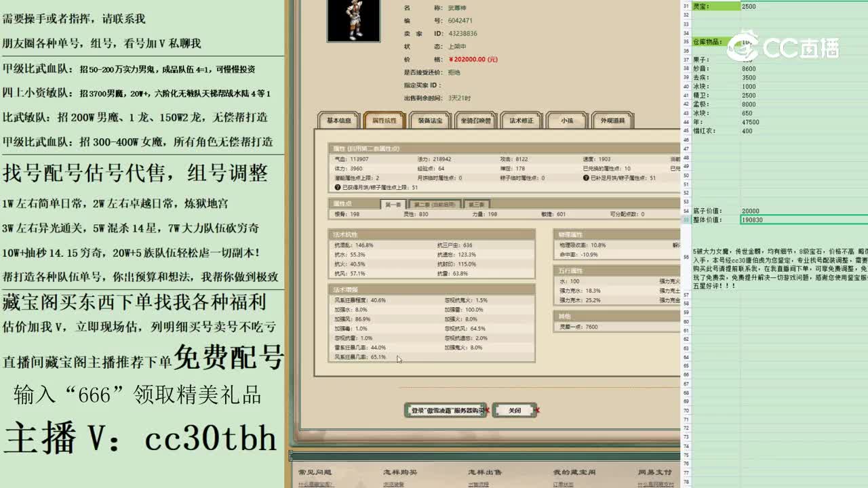This screenshot has width=868, height=488.
Task: Click help icon beside 已获得月饼/粽子属性点上限
Action: [x=338, y=187]
